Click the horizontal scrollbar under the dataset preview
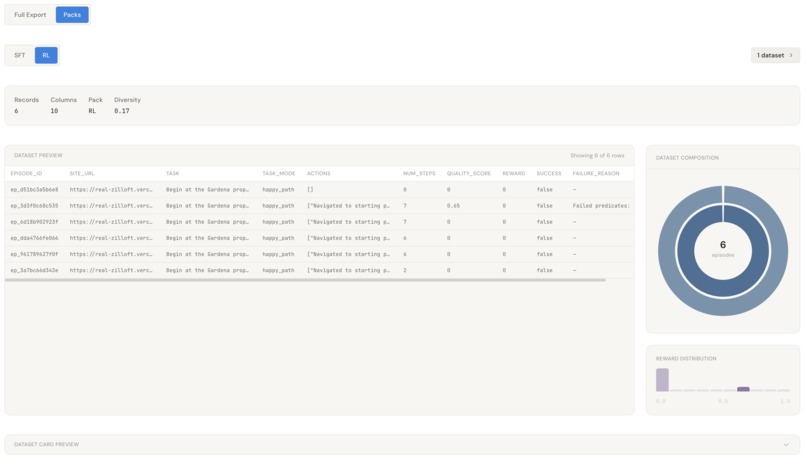Image resolution: width=806 pixels, height=458 pixels. coord(305,280)
